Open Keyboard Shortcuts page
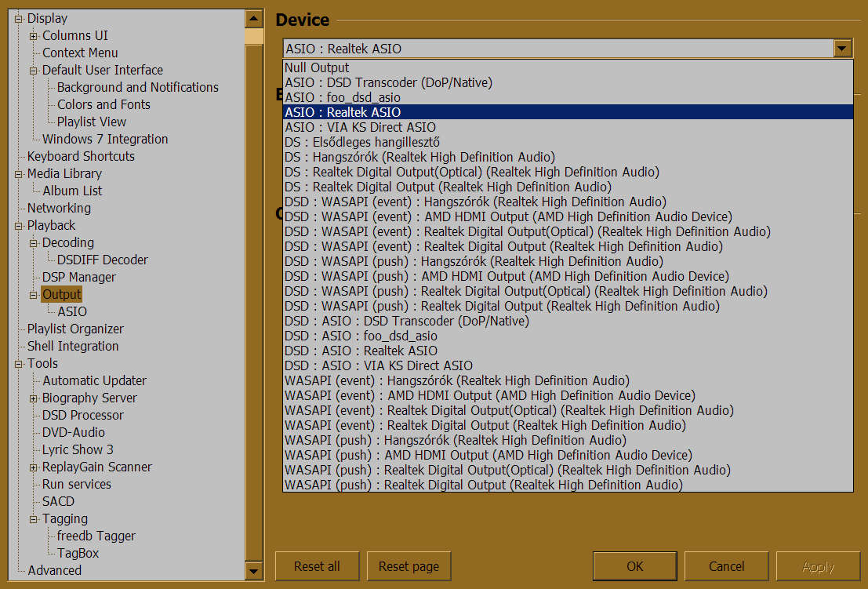This screenshot has width=868, height=589. 81,157
